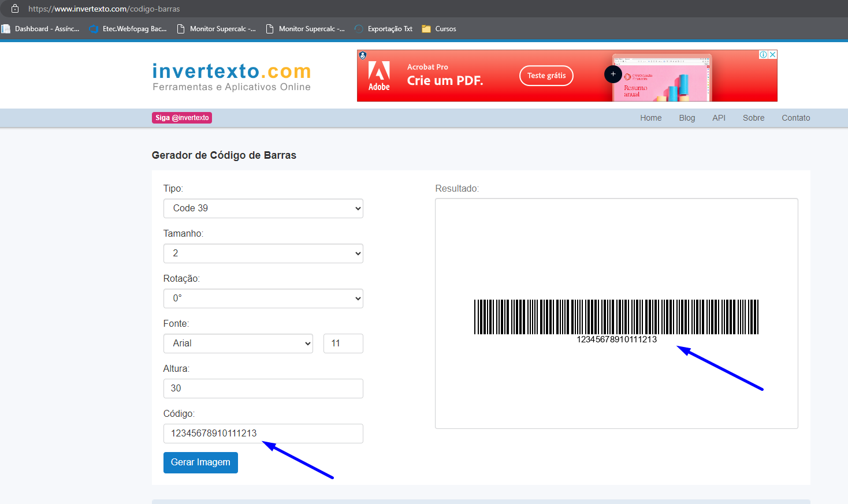The width and height of the screenshot is (848, 504).
Task: Click the generated barcode image
Action: pos(616,321)
